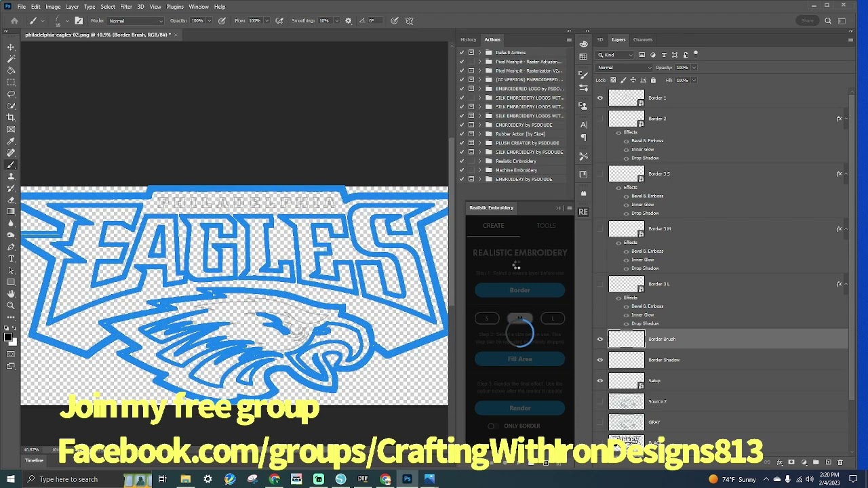Image resolution: width=868 pixels, height=488 pixels.
Task: Open brush blending Mode dropdown
Action: [x=136, y=21]
